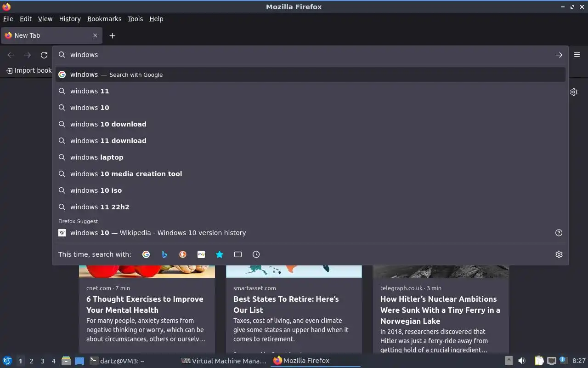Click the clipboard manager tray icon

[x=539, y=361]
